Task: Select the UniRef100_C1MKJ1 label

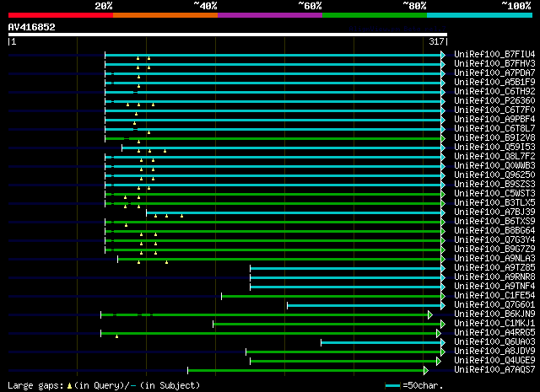Action: pyautogui.click(x=494, y=324)
